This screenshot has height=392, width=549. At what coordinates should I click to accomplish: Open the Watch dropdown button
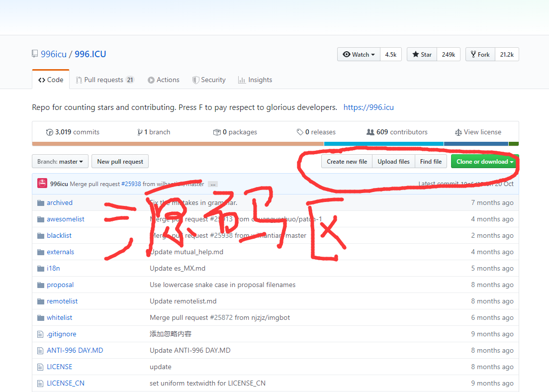tap(359, 54)
